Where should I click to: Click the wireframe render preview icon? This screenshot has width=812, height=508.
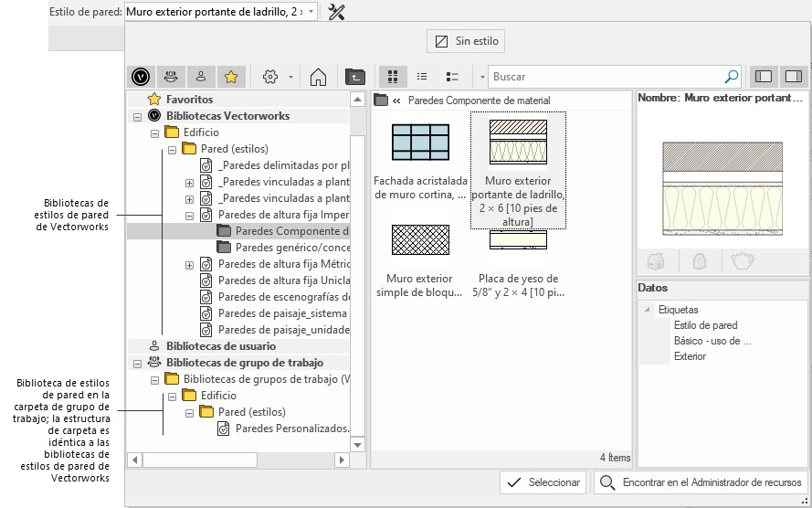pos(700,261)
